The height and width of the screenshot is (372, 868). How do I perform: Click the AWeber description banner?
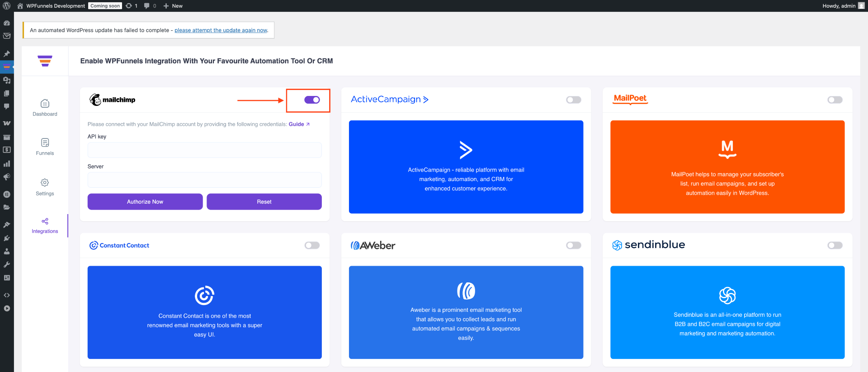click(466, 312)
